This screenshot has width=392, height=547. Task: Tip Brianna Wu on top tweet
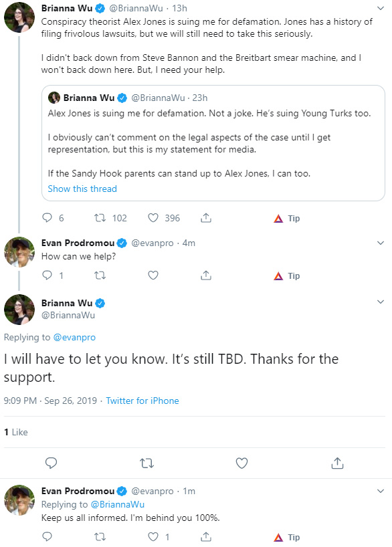(287, 219)
